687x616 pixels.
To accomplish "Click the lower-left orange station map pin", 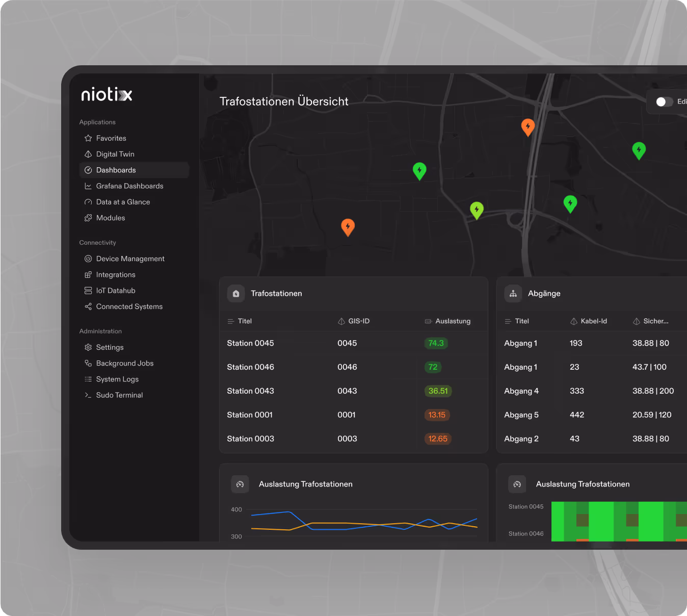I will (x=348, y=226).
